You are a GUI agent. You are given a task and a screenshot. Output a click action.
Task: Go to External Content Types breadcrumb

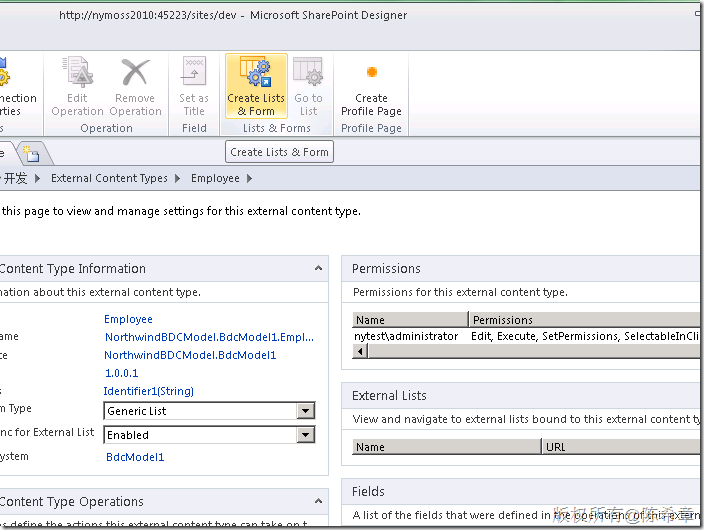[x=109, y=178]
